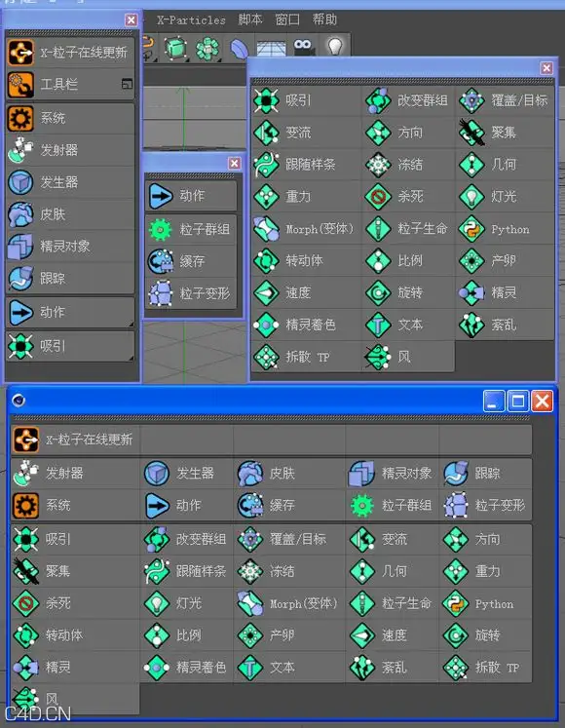565x728 pixels.
Task: Select 跟踪 icon in left palette
Action: tap(20, 278)
